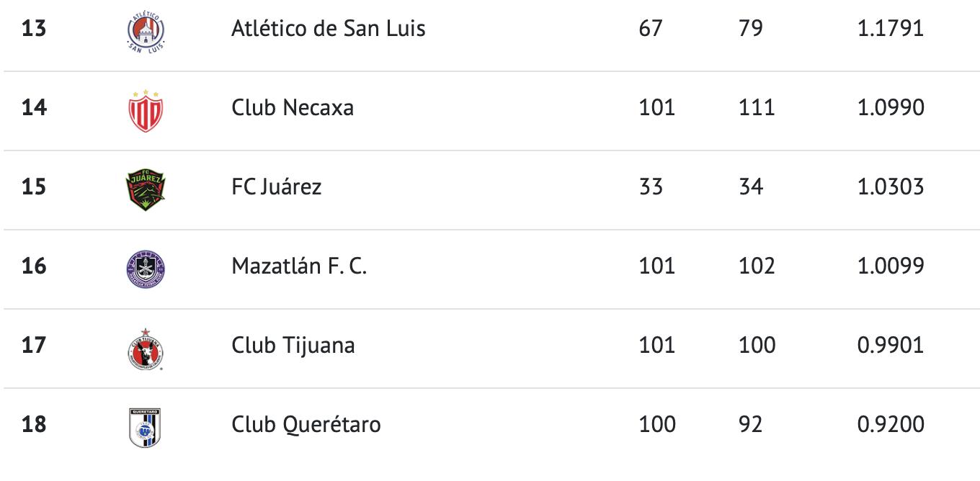This screenshot has height=481, width=980.
Task: Select the Club Tijuana team name
Action: coord(293,346)
